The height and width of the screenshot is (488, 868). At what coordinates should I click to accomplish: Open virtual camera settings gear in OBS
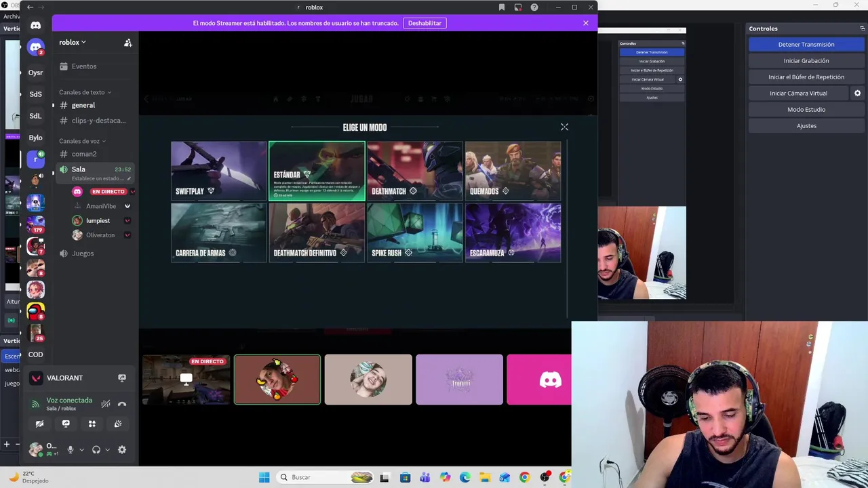(x=857, y=93)
